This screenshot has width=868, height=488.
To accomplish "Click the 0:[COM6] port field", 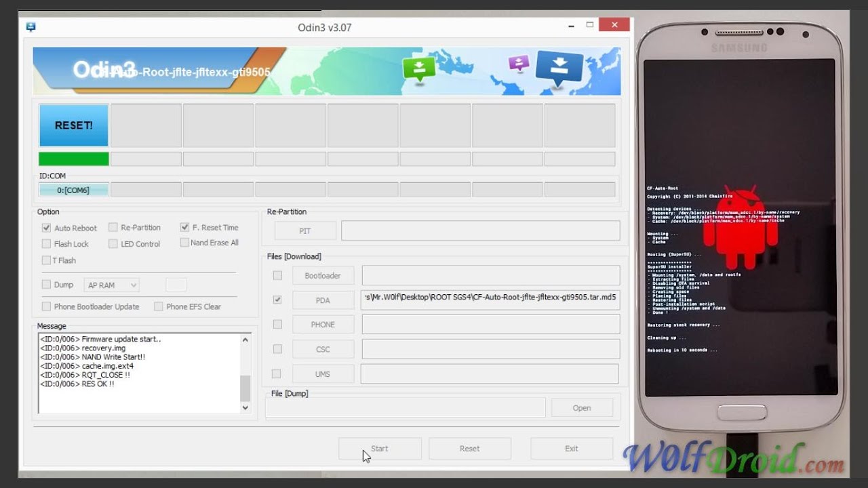I will coord(74,190).
